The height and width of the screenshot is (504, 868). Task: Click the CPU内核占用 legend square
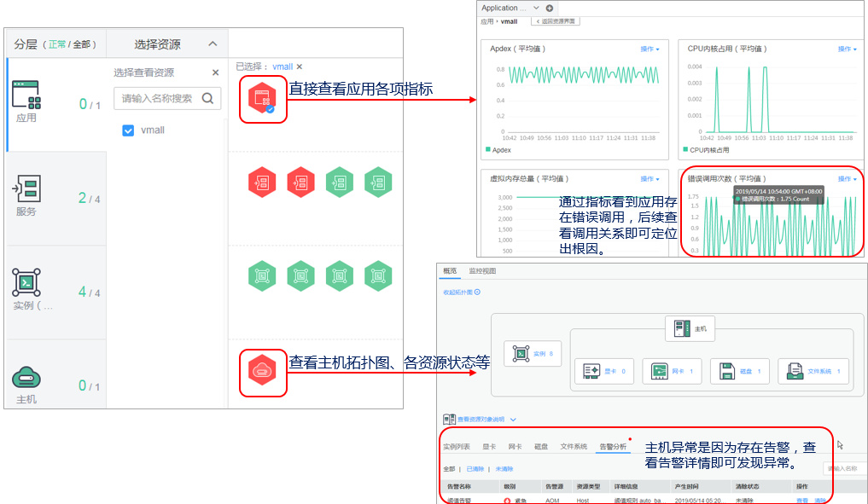coord(686,149)
